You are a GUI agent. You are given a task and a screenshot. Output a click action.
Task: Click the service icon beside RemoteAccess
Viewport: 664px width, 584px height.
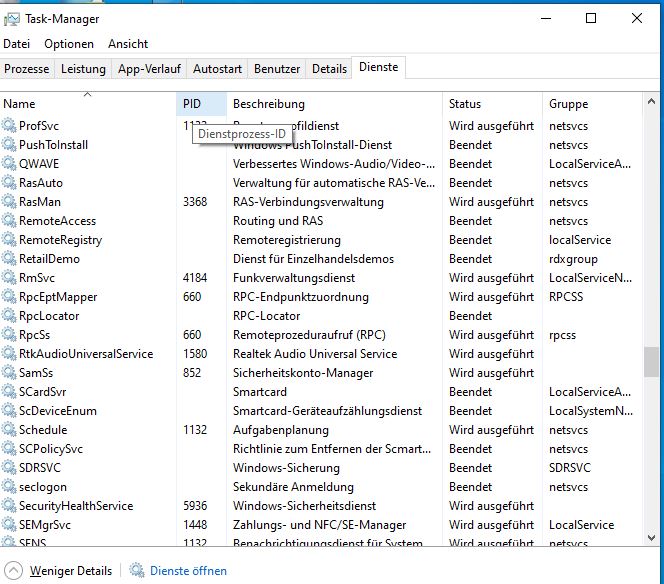[x=9, y=221]
